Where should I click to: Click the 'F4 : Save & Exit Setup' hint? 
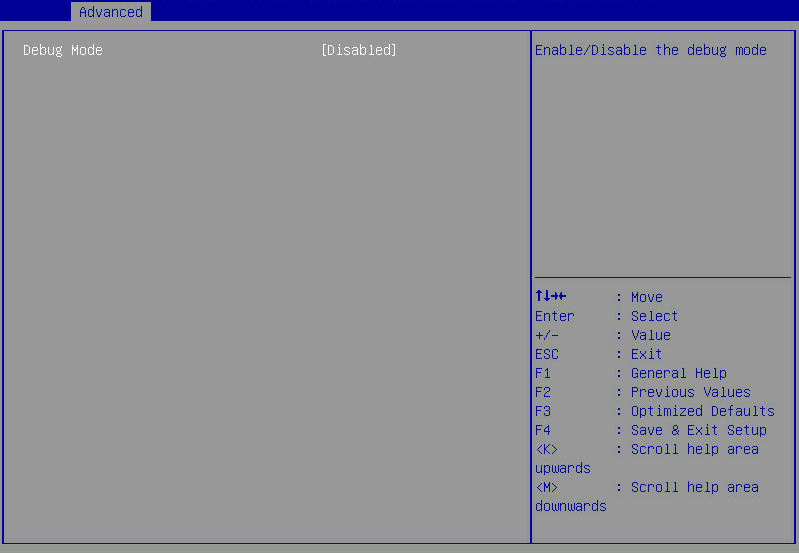click(x=651, y=430)
